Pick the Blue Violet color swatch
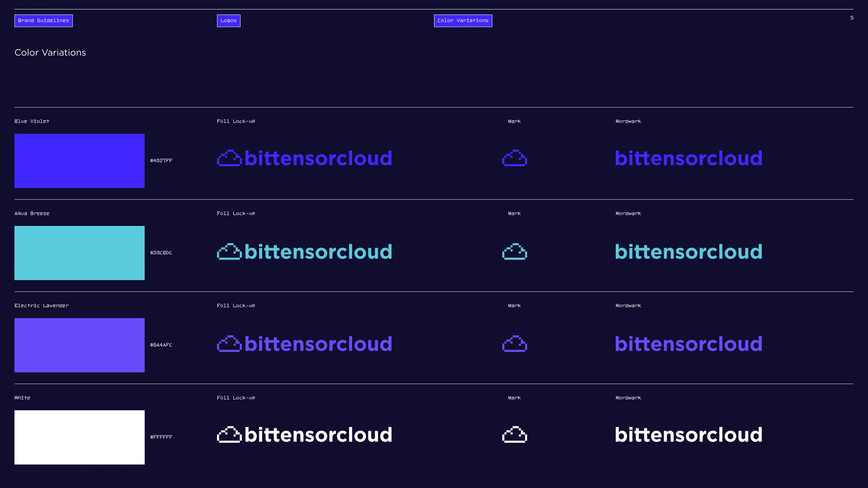 click(80, 161)
